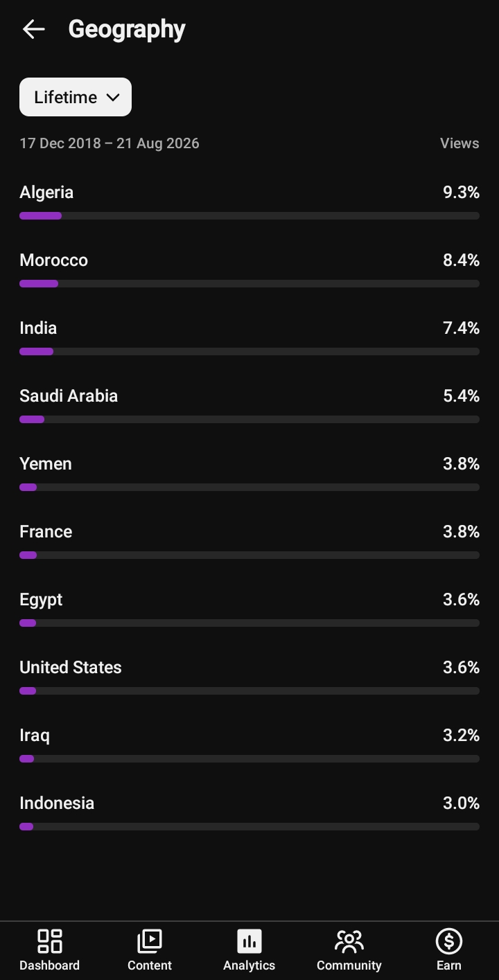
Task: Click the chevron in Lifetime selector
Action: pyautogui.click(x=113, y=98)
